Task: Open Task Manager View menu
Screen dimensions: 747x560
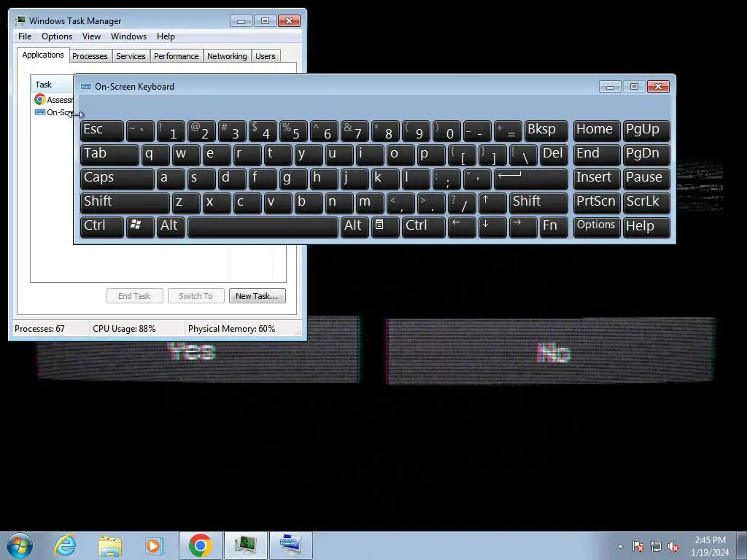Action: (x=91, y=36)
